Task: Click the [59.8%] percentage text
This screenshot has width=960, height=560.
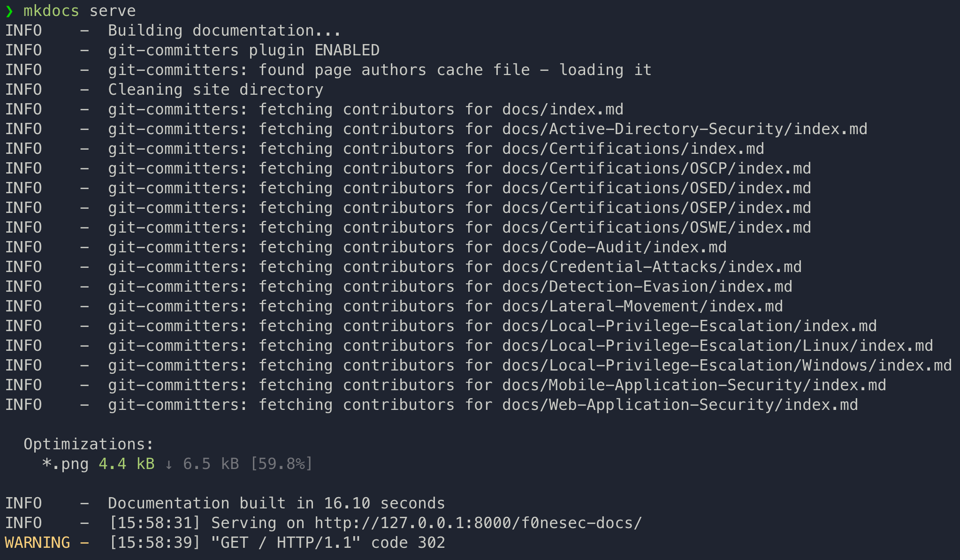Action: tap(281, 464)
